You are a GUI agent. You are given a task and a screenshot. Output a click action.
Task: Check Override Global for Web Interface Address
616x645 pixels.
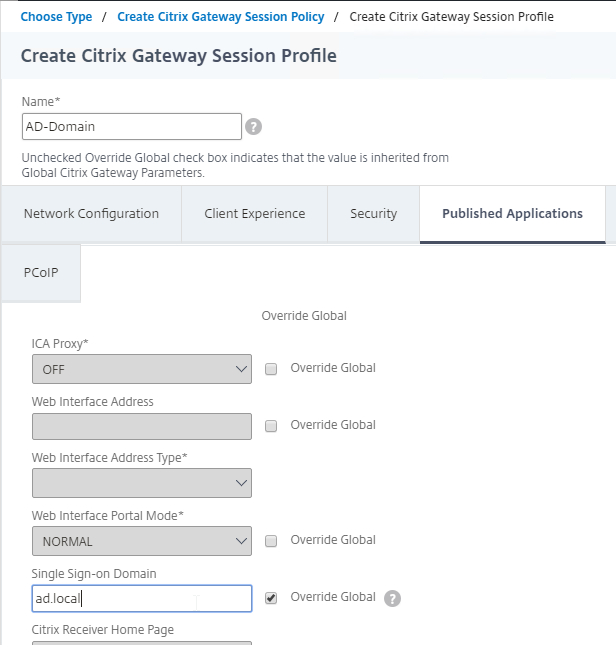coord(271,426)
